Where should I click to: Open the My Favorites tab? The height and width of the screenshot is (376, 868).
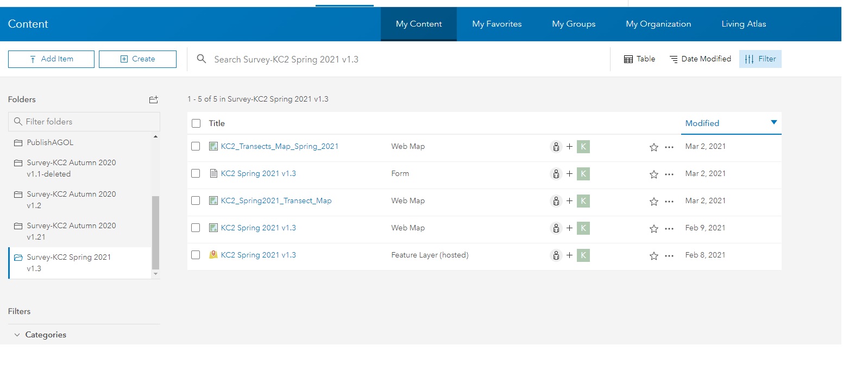(497, 24)
